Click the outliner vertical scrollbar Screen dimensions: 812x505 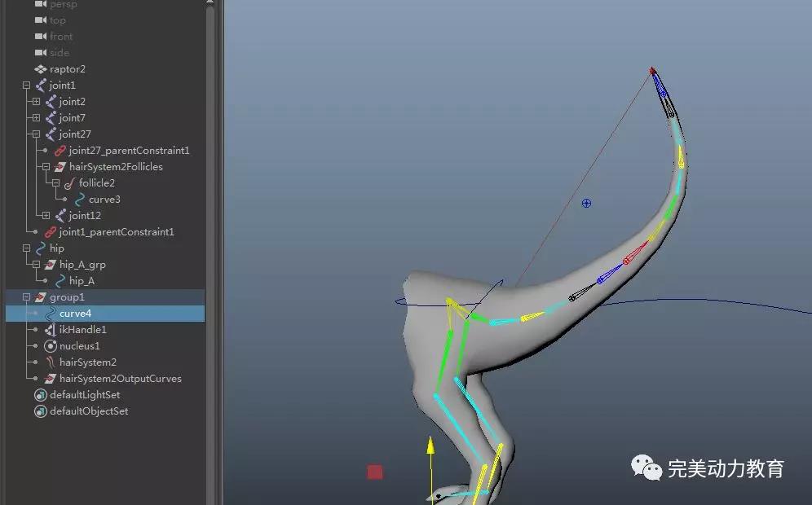click(210, 244)
